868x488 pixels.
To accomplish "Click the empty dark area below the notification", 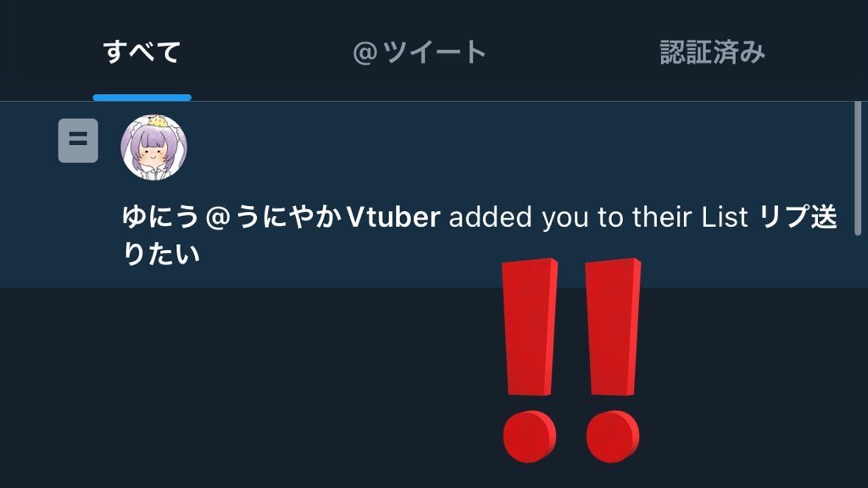I will [x=249, y=387].
